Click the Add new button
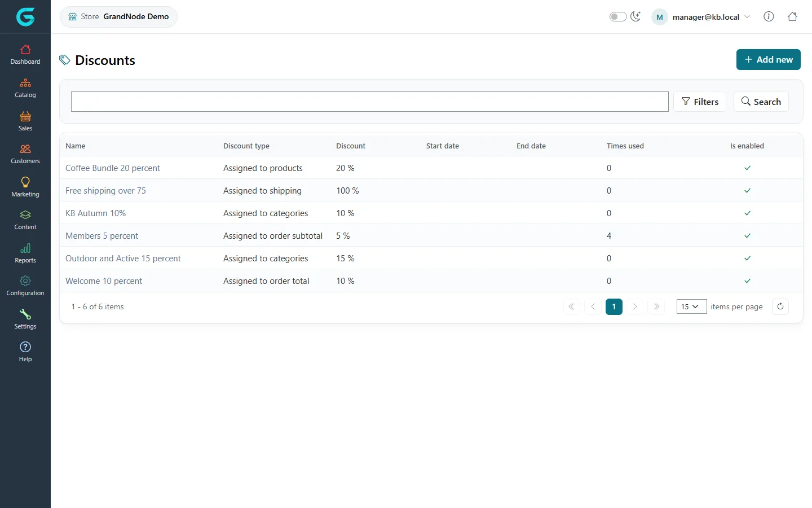 [x=769, y=59]
